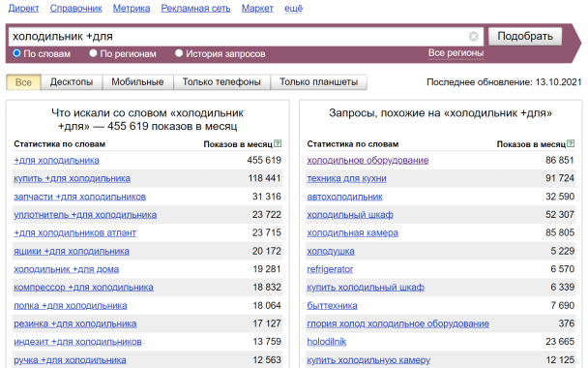This screenshot has width=588, height=368.
Task: Switch to the 'Десктопы' tab
Action: click(72, 82)
